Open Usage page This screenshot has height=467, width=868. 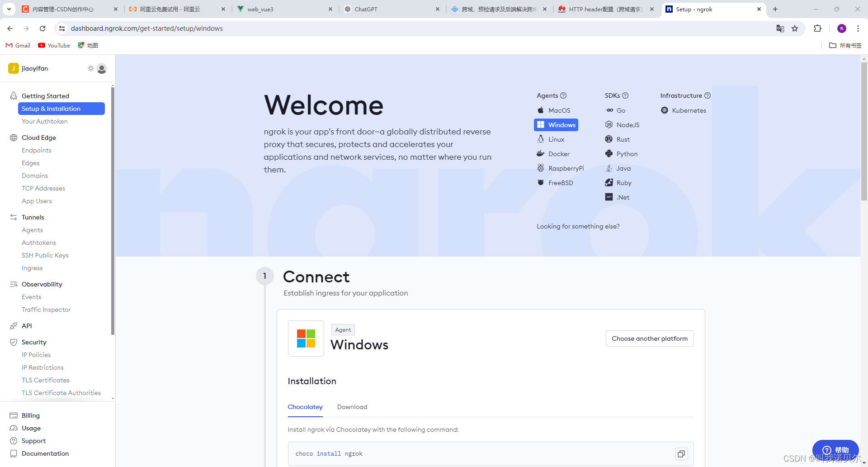tap(31, 428)
